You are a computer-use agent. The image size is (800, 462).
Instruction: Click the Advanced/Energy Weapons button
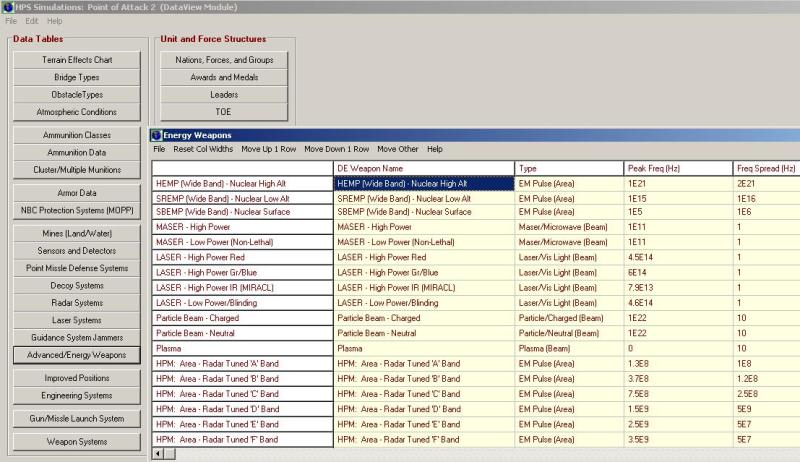click(x=77, y=355)
